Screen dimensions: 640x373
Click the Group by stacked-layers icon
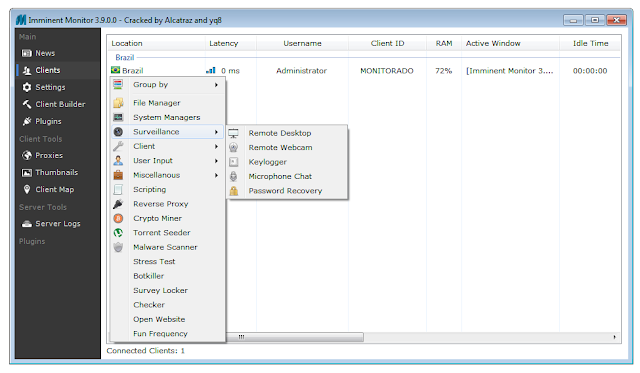[118, 85]
